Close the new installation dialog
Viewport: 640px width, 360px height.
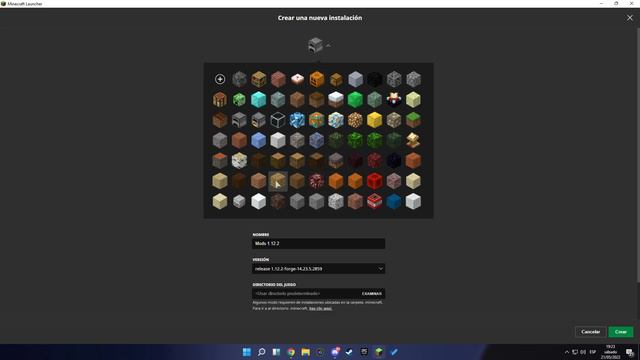coord(630,18)
